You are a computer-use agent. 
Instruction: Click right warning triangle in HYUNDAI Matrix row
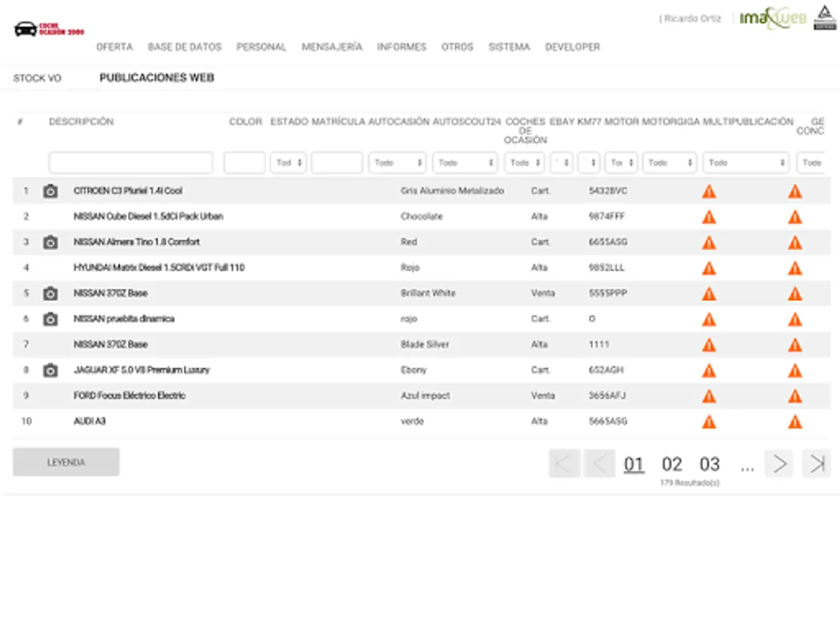click(795, 268)
